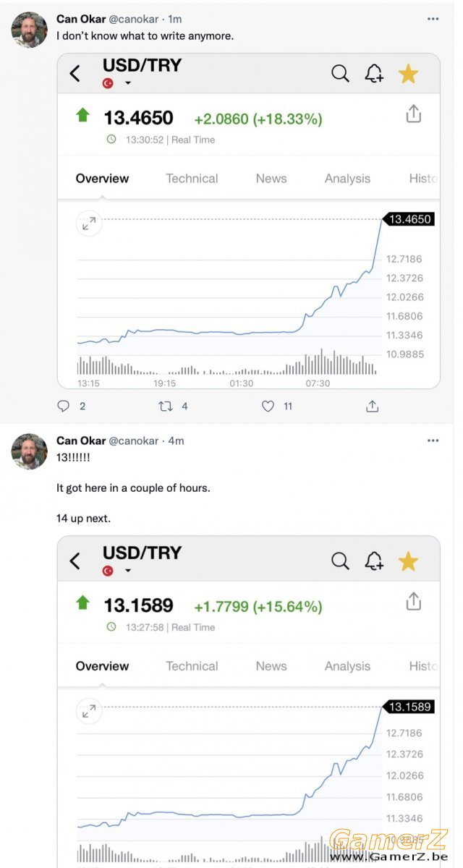
Task: Toggle the gold favorite star in top chart
Action: (x=408, y=73)
